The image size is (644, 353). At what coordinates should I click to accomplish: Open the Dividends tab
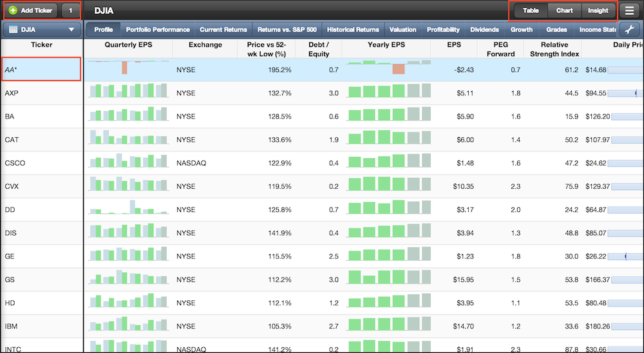[484, 30]
